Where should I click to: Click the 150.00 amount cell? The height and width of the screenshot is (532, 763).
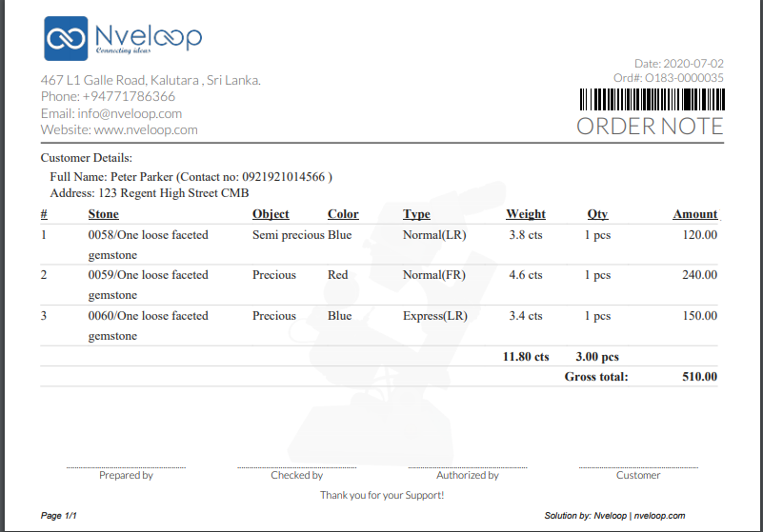(x=700, y=316)
